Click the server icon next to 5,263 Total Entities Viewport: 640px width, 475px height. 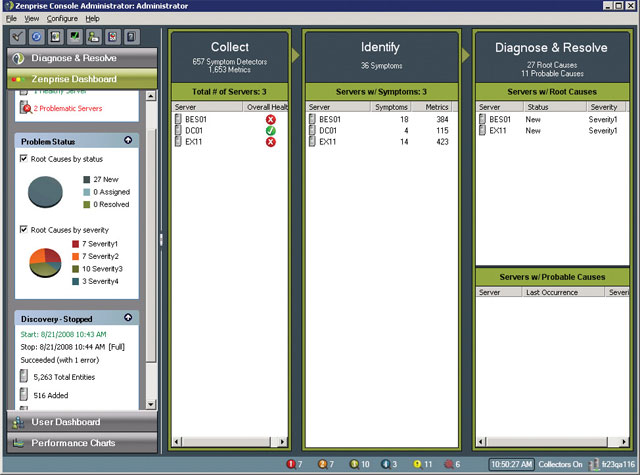pos(24,376)
